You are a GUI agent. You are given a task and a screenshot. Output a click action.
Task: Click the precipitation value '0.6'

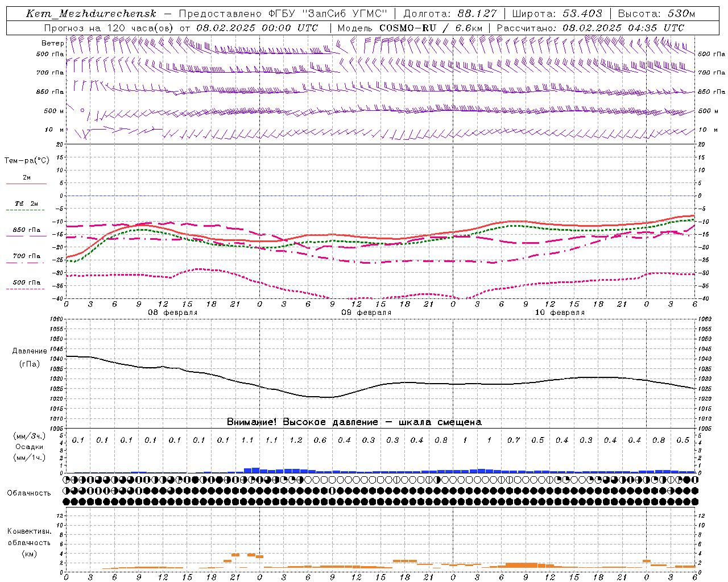pyautogui.click(x=320, y=440)
